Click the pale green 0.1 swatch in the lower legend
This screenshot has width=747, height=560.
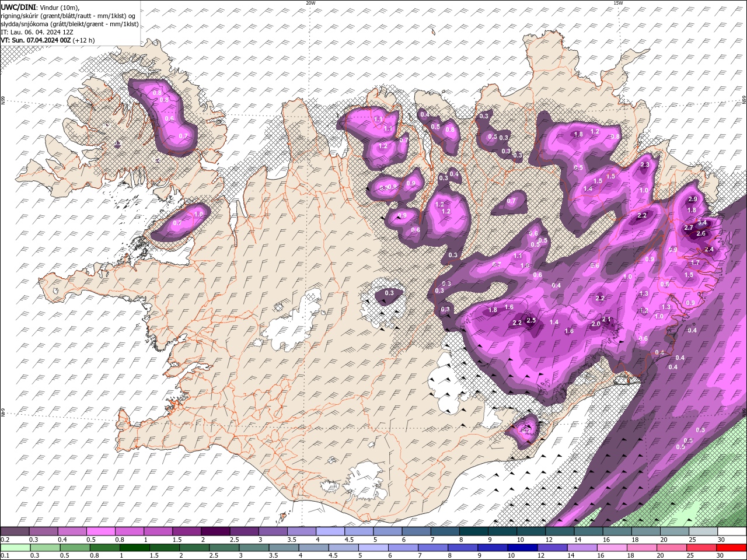tap(15, 548)
